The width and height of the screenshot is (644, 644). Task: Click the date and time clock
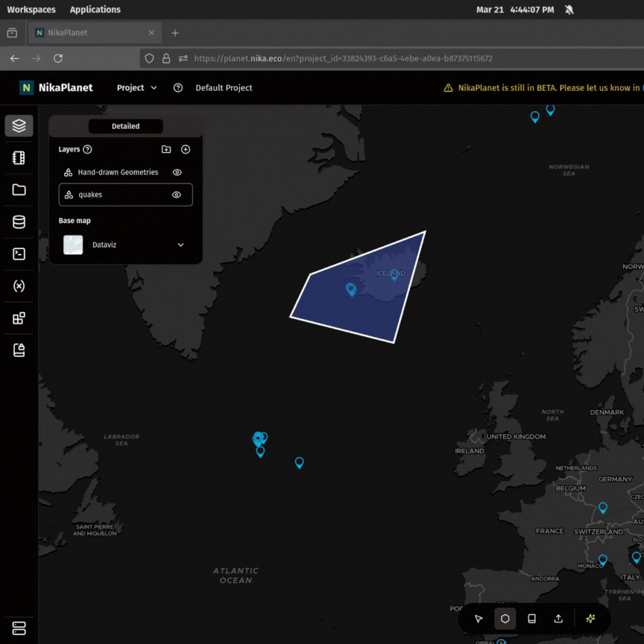(x=515, y=10)
